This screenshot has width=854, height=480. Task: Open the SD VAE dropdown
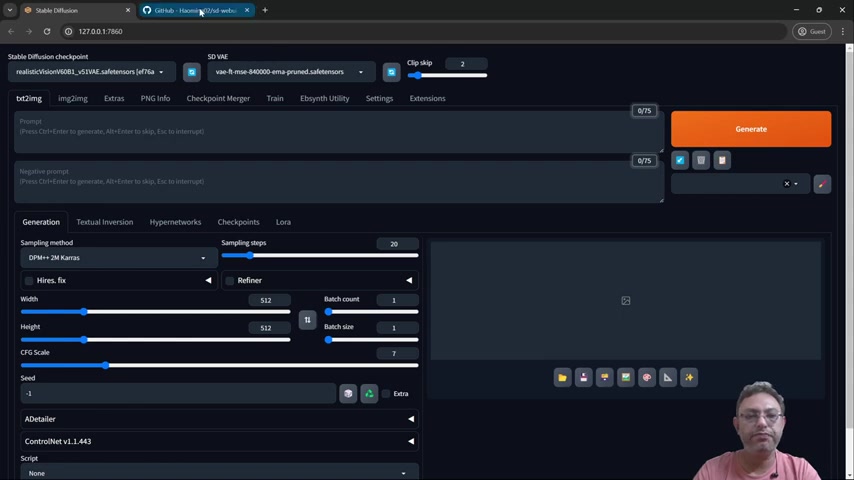pos(291,72)
